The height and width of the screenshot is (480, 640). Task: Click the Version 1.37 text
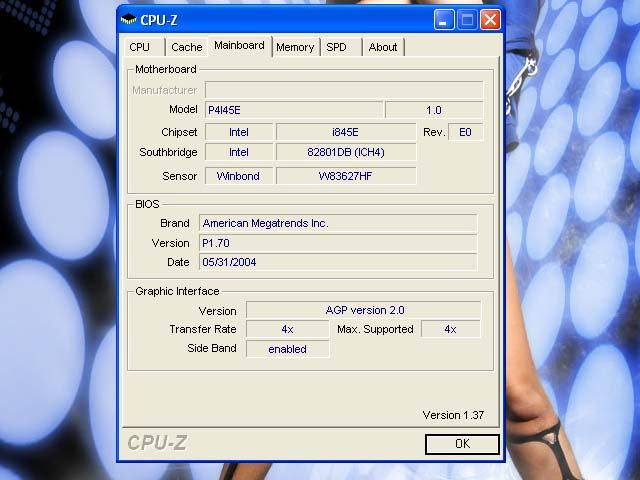click(453, 415)
